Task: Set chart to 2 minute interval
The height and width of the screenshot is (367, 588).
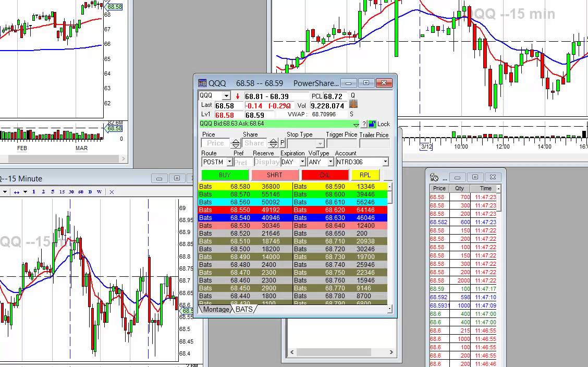Action: [43, 192]
